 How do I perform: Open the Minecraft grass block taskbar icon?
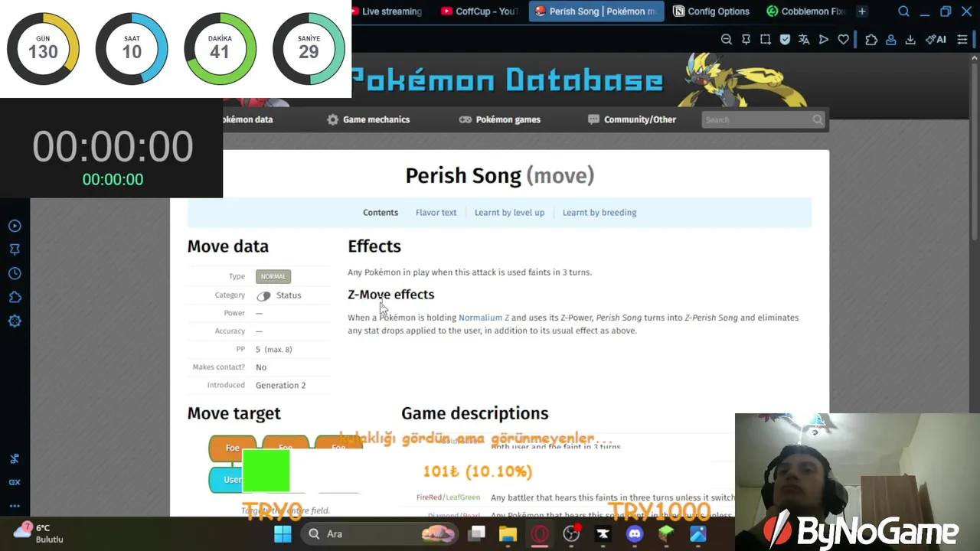pyautogui.click(x=666, y=534)
